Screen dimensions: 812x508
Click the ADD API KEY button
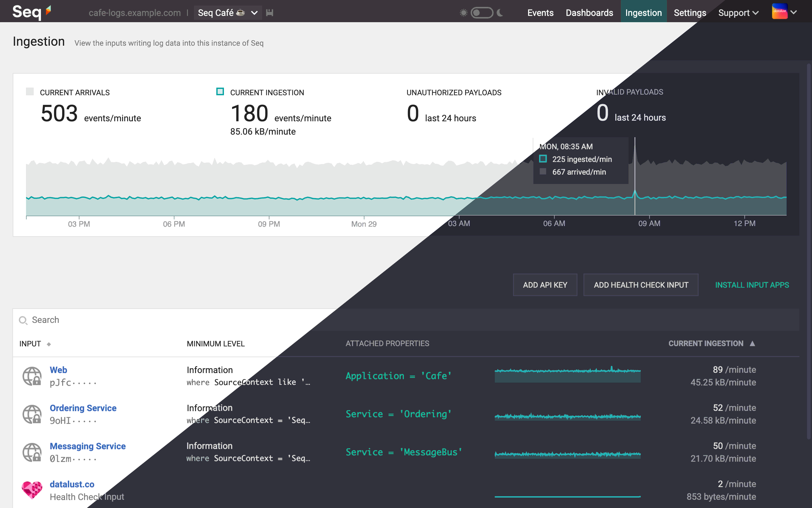click(x=545, y=284)
